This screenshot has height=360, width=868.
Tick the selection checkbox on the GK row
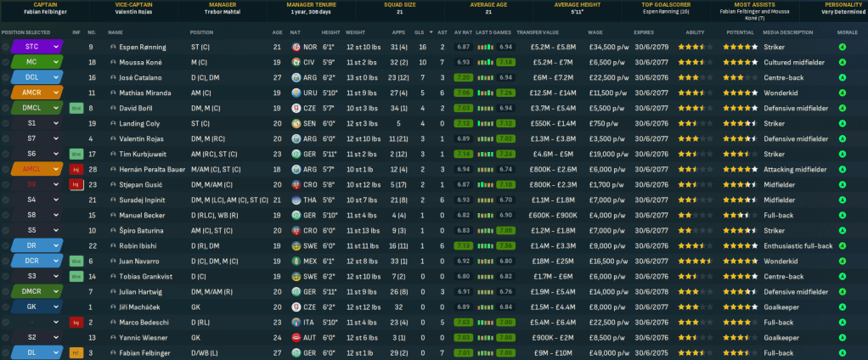(x=6, y=307)
